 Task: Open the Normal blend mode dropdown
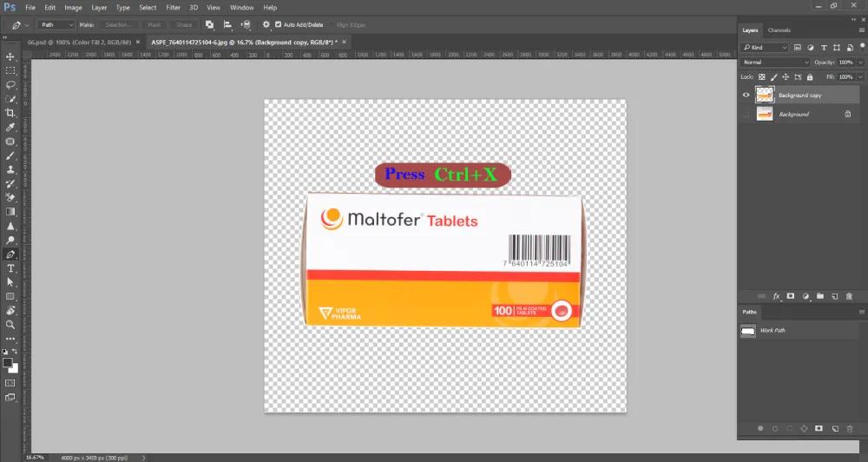pyautogui.click(x=775, y=62)
